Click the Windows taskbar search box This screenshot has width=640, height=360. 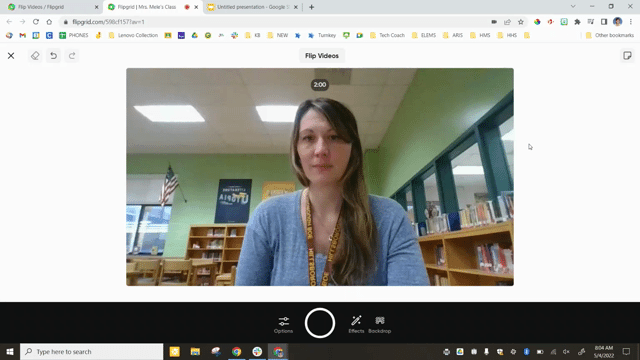pos(91,351)
